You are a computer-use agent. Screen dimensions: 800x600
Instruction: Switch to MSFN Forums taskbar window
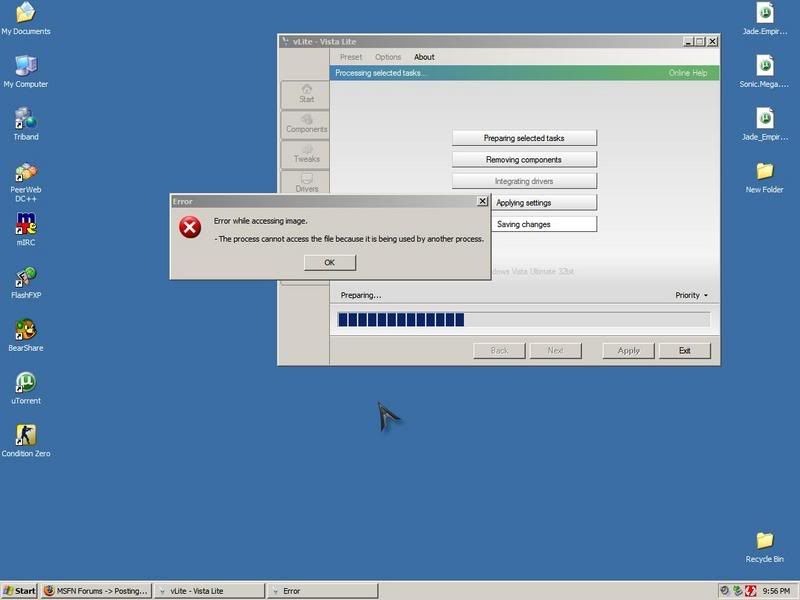96,591
